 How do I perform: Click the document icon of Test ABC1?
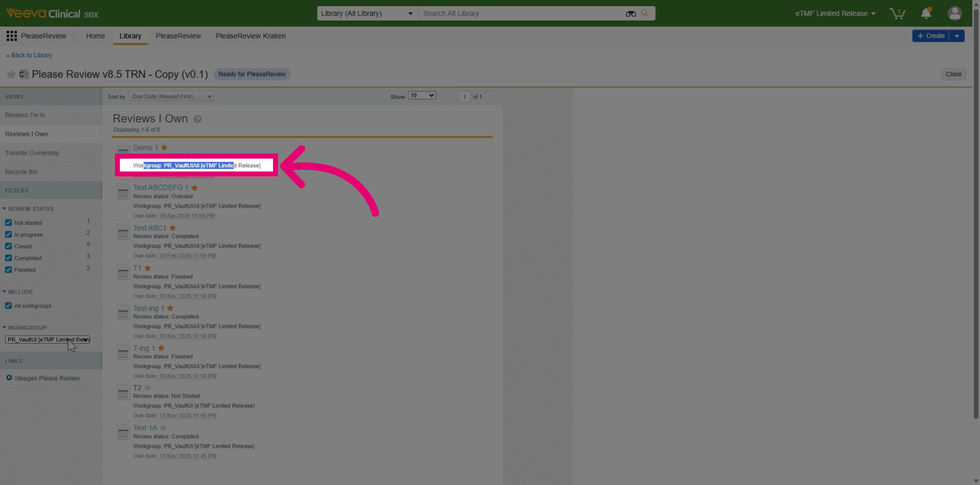point(124,232)
